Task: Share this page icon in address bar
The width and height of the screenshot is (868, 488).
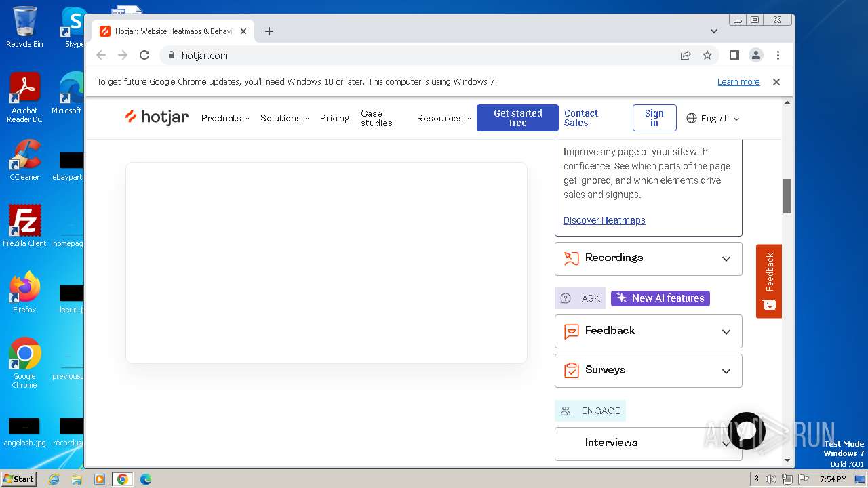Action: coord(686,55)
